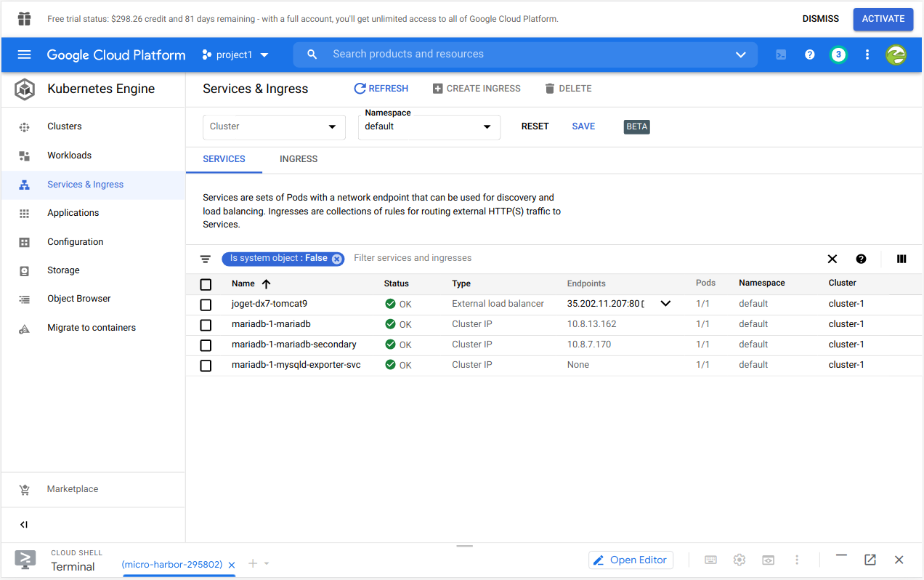Select the joget-dx7-tomcat9 row checkbox
924x580 pixels.
click(206, 305)
